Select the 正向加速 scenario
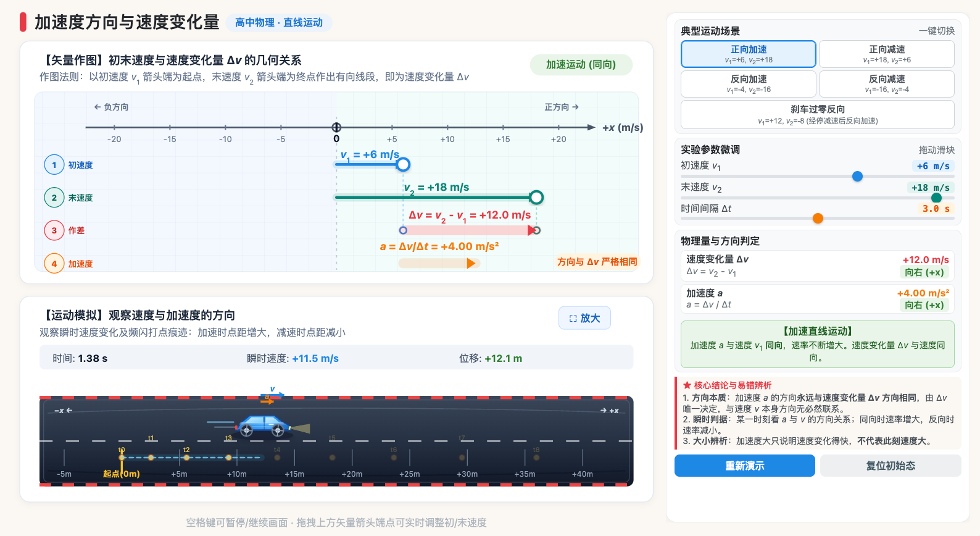The image size is (980, 536). tap(749, 54)
